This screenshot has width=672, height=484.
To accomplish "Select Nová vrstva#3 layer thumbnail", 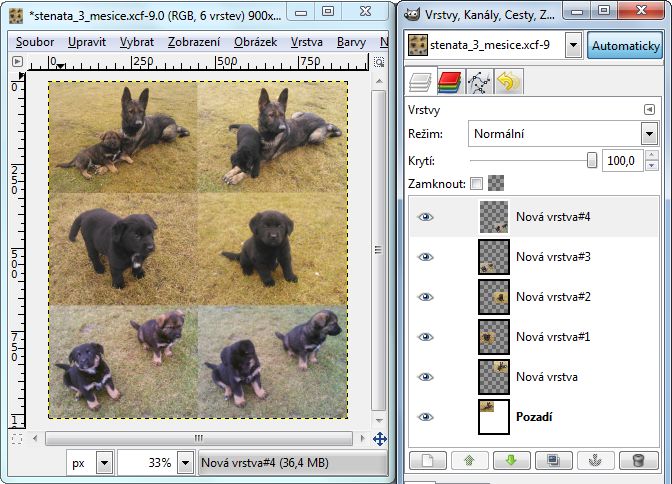I will click(x=494, y=257).
